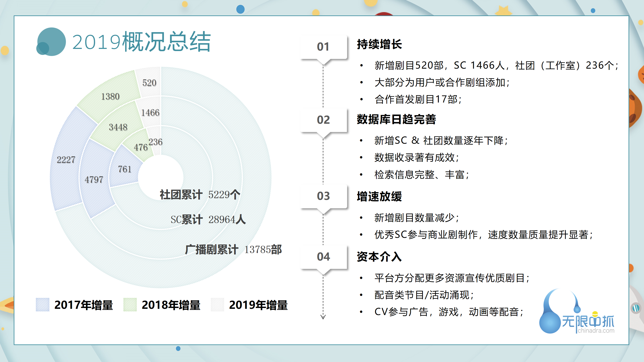This screenshot has width=644, height=362.
Task: Click the SC累计 28964人 label
Action: coord(208,219)
